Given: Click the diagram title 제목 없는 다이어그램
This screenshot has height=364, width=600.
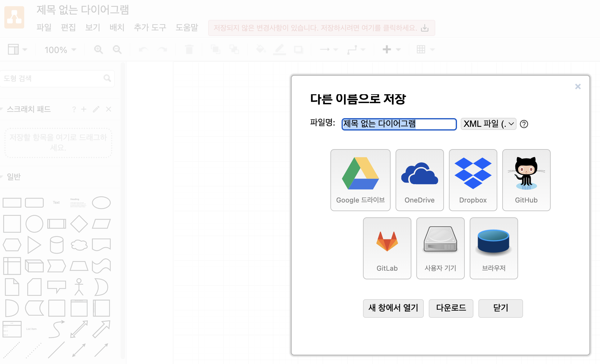Looking at the screenshot, I should [83, 10].
